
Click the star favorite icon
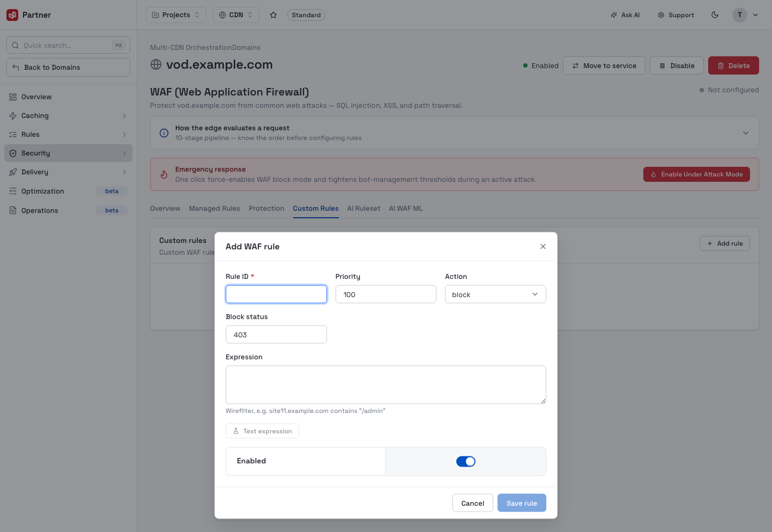tap(273, 15)
